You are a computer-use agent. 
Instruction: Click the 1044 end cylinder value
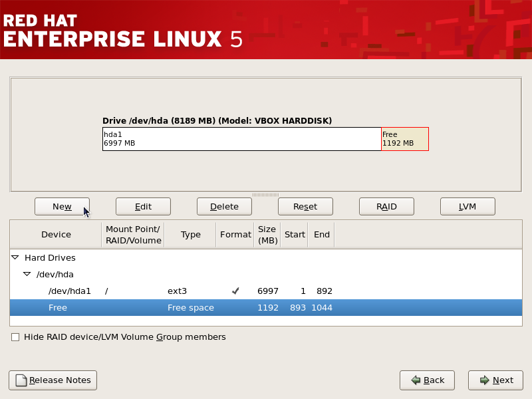322,308
